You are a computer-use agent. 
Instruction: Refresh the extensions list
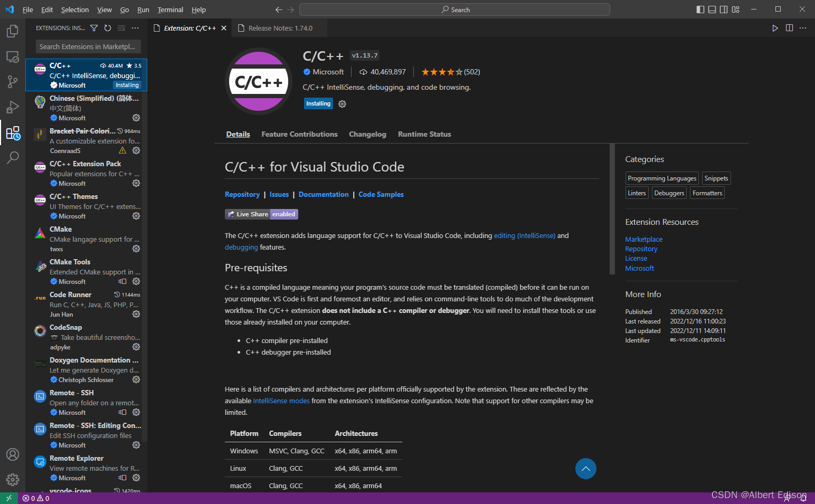108,28
